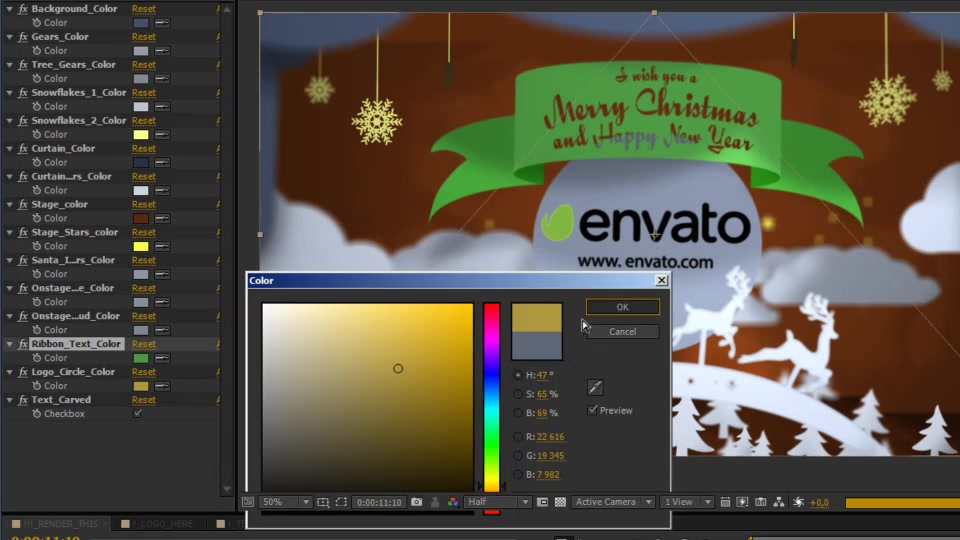Select the B brightness percent radio button

coord(518,413)
